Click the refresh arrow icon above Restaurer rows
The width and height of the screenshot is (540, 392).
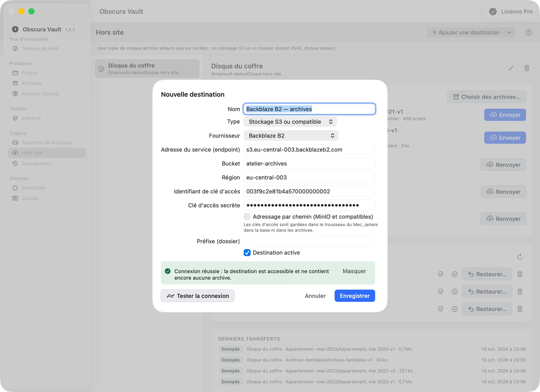point(520,257)
